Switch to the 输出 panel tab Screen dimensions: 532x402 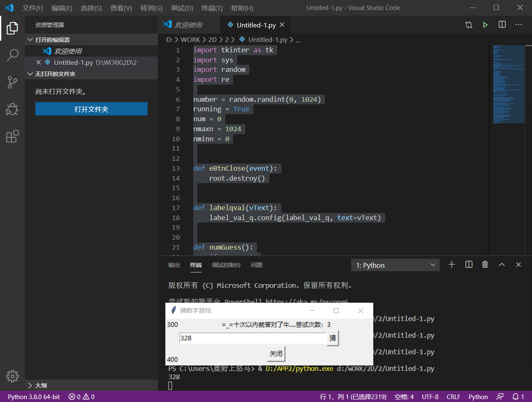(x=174, y=265)
